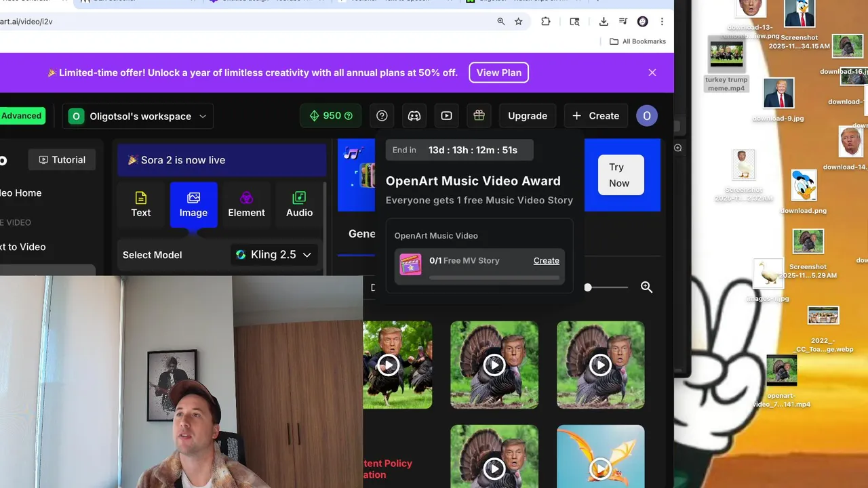Image resolution: width=868 pixels, height=488 pixels.
Task: Play the middle turkey Trump video in first row
Action: click(494, 365)
